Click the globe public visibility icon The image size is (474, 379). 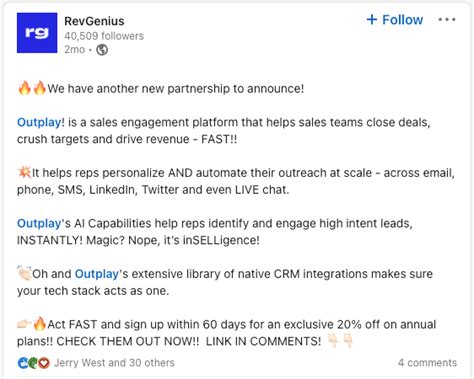pyautogui.click(x=102, y=50)
